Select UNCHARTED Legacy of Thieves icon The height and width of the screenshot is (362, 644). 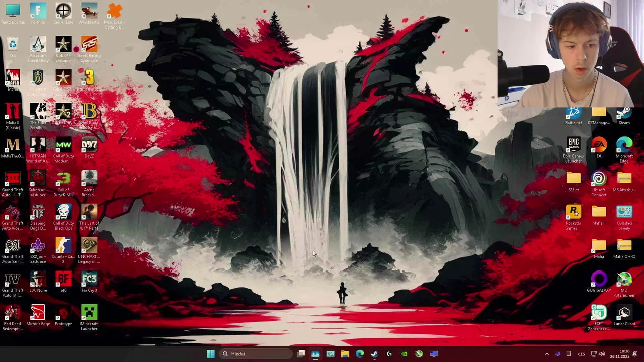[x=89, y=251]
